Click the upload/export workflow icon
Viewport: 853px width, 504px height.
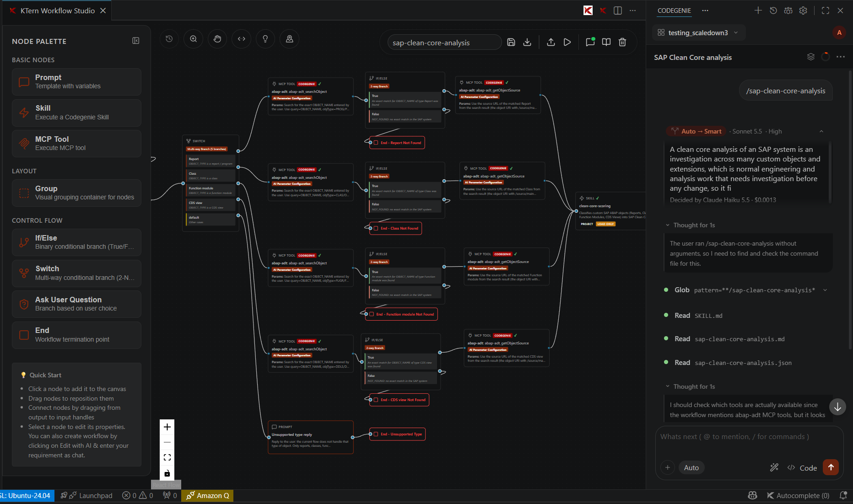(551, 42)
